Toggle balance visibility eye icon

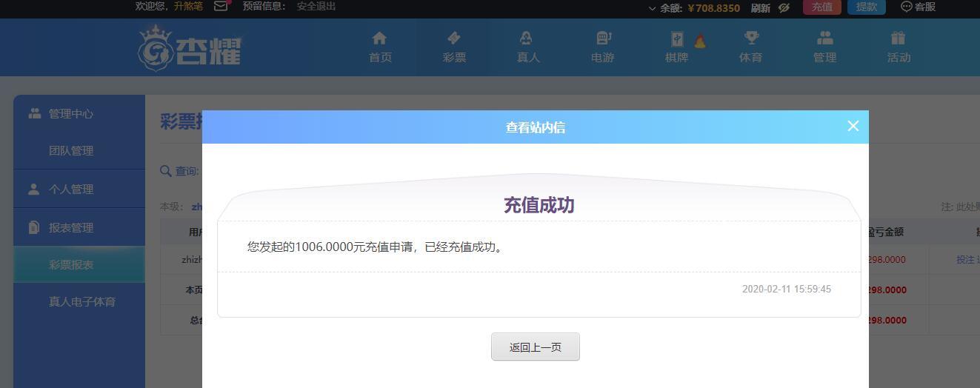point(784,7)
